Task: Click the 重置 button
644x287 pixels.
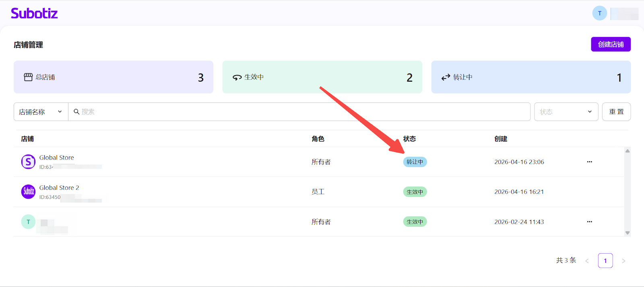Action: coord(616,112)
